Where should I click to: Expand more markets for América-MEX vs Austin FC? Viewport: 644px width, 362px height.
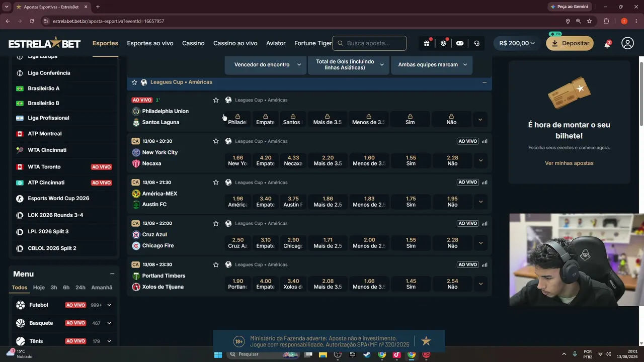pyautogui.click(x=480, y=202)
